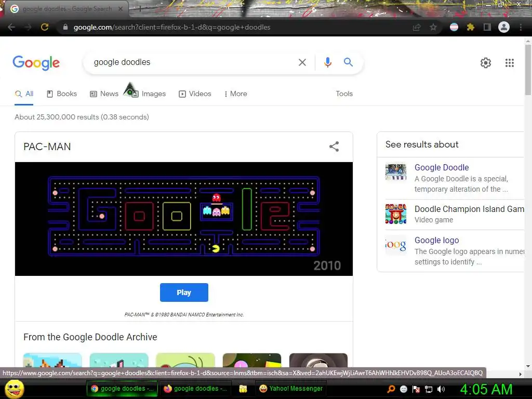Image resolution: width=532 pixels, height=399 pixels.
Task: Click the padlock site info icon
Action: pyautogui.click(x=65, y=27)
